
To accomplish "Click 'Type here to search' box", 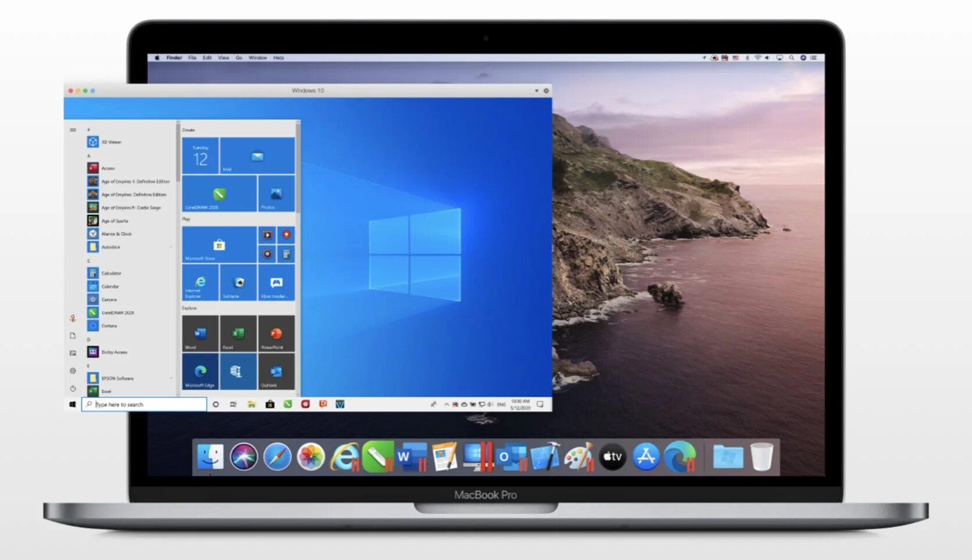I will [144, 404].
